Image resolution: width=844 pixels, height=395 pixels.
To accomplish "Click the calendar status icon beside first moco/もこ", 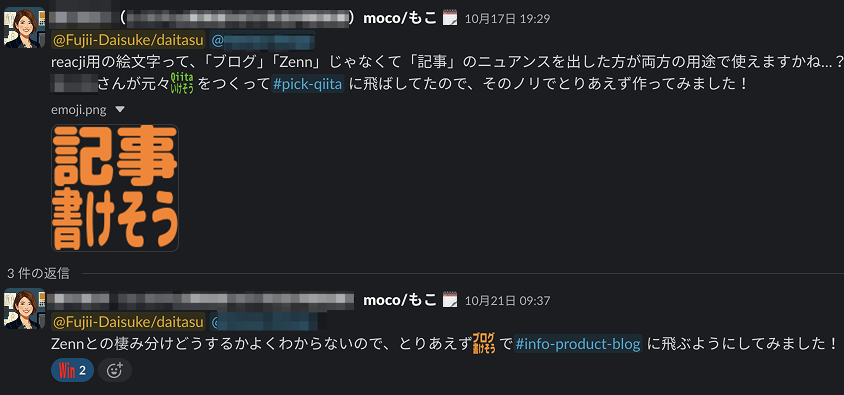I will point(449,18).
